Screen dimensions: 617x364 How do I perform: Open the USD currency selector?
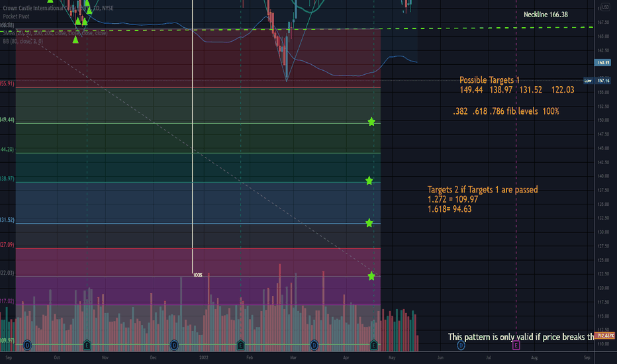[605, 7]
